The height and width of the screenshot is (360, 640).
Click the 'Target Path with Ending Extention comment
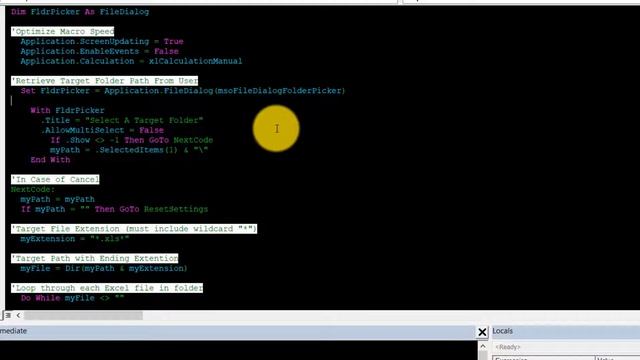pos(95,258)
